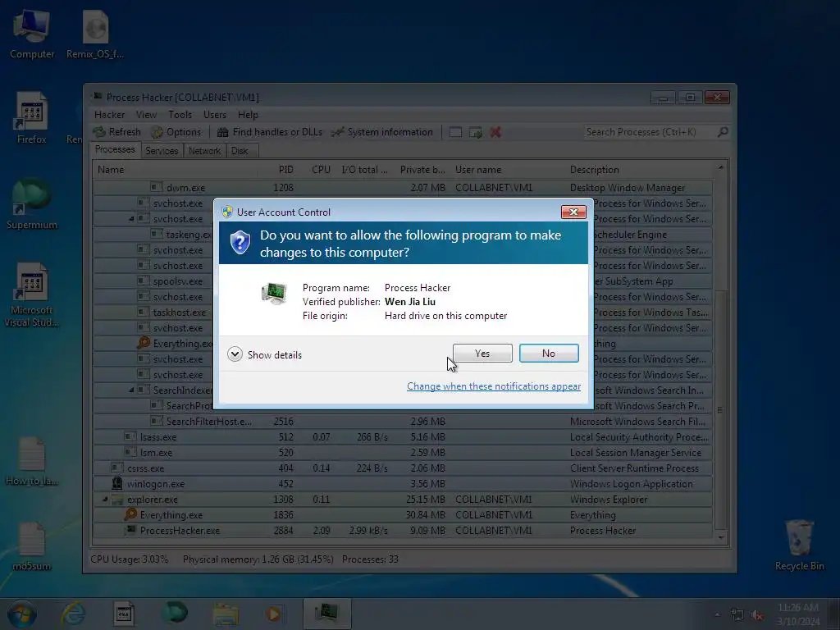Open System information
Image resolution: width=840 pixels, height=630 pixels.
(382, 132)
